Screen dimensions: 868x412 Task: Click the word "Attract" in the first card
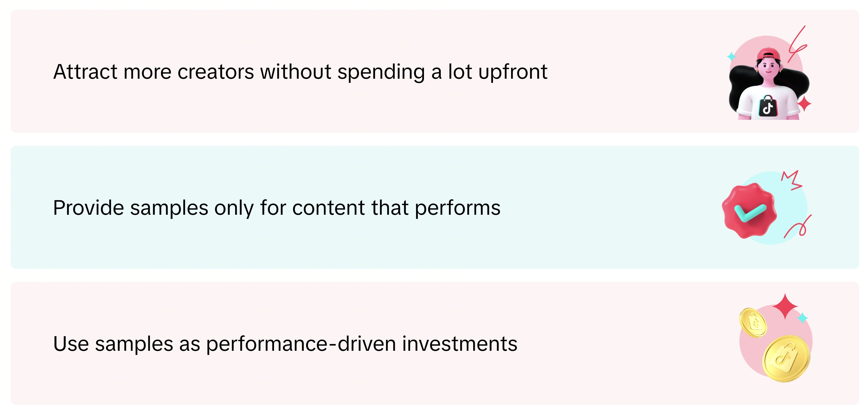[85, 72]
